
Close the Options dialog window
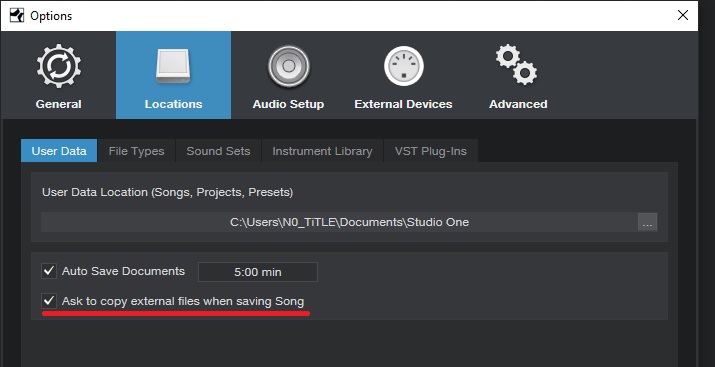tap(683, 16)
